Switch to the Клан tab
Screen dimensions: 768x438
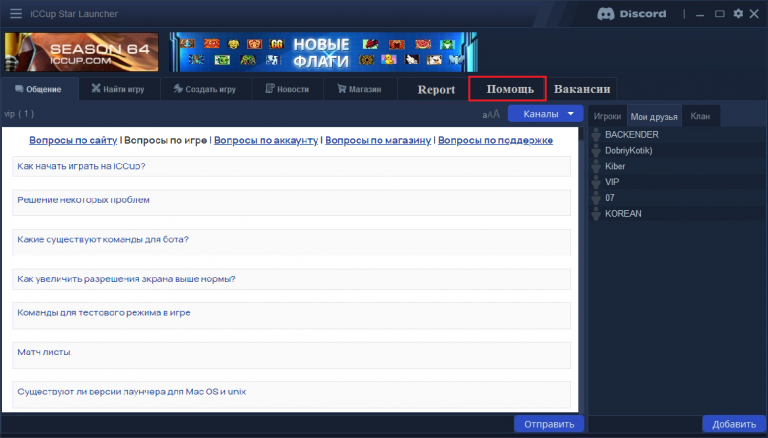(700, 117)
